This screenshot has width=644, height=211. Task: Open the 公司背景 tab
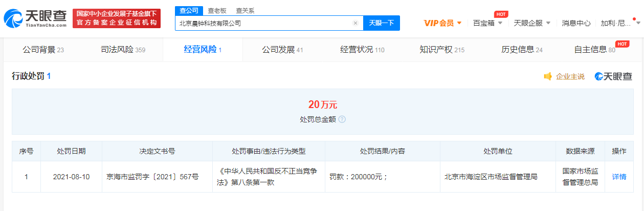pos(43,50)
